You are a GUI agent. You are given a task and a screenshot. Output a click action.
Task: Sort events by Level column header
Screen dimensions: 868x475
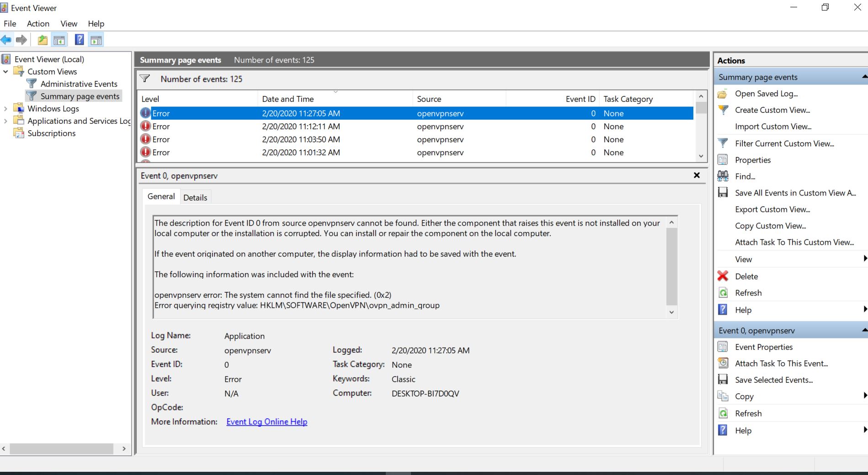click(198, 99)
